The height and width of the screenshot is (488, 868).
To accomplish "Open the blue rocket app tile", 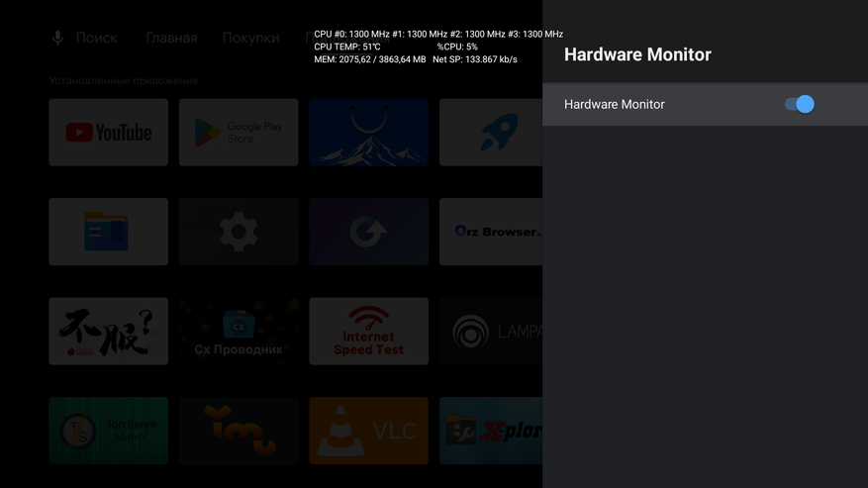I will 491,133.
